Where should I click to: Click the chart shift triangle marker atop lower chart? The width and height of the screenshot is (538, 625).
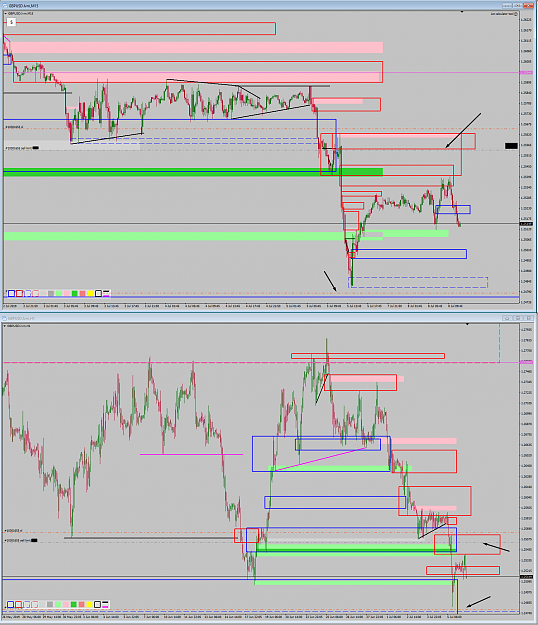(x=467, y=324)
